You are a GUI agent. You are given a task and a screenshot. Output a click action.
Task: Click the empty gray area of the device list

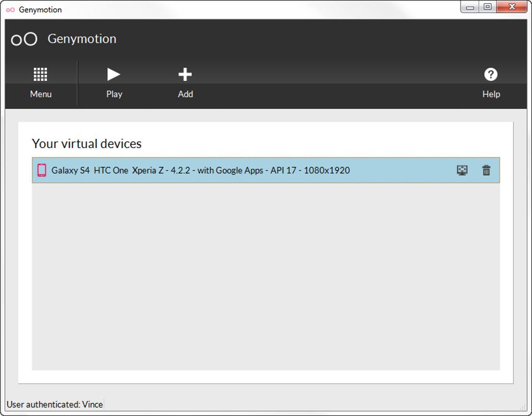click(266, 276)
